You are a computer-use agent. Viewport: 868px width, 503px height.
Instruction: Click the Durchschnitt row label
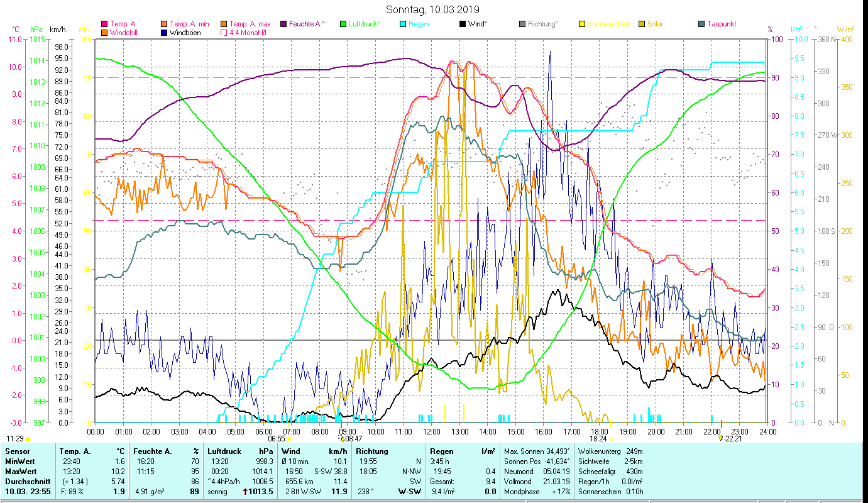[26, 482]
